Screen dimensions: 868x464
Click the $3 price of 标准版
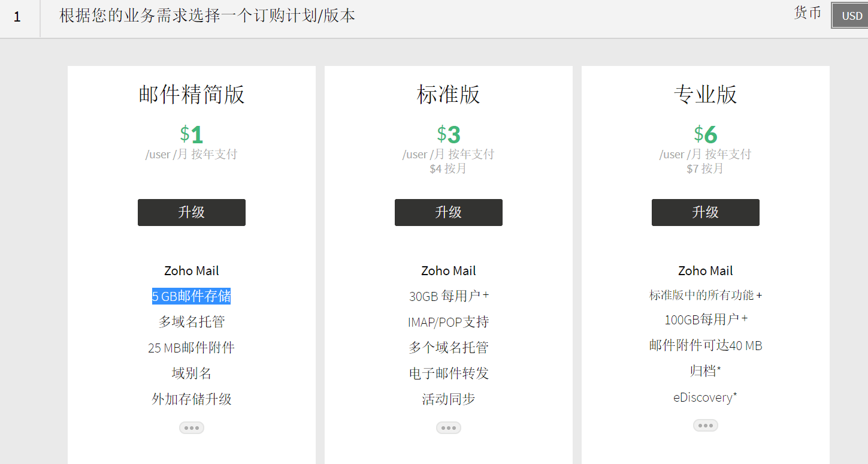point(449,134)
